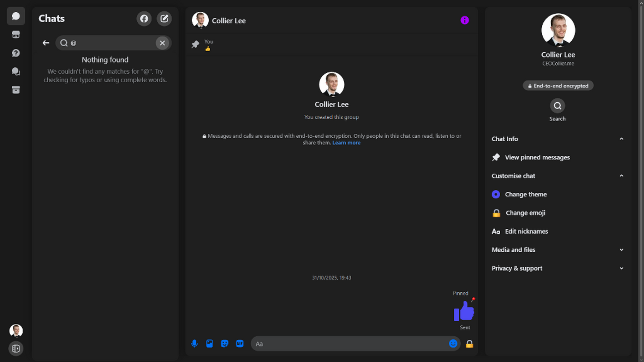Go back from search with arrow
Viewport: 644px width, 362px height.
pos(46,43)
